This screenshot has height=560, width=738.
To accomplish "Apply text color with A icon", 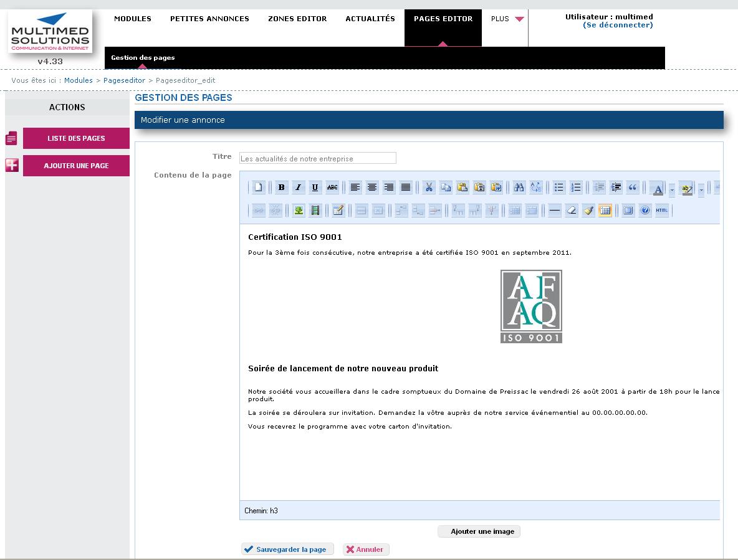I will click(658, 189).
